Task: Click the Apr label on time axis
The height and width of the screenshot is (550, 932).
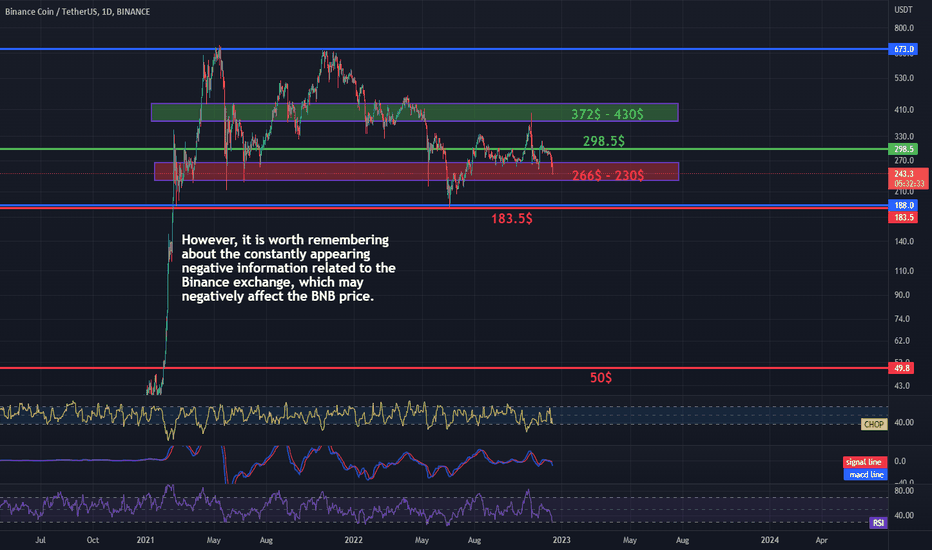Action: coord(821,540)
